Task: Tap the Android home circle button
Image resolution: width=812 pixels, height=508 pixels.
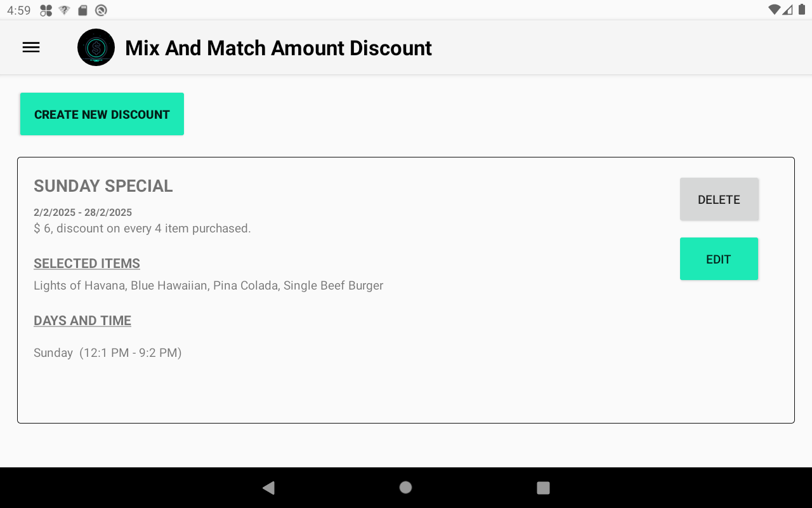Action: [405, 488]
